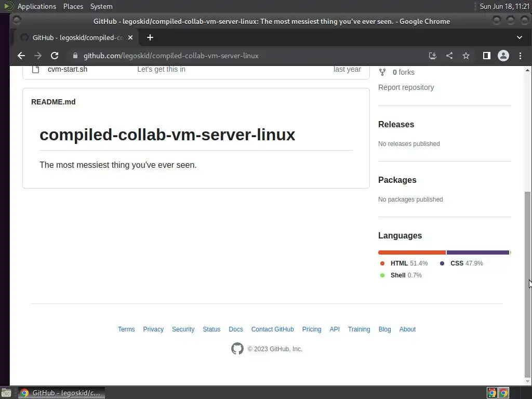This screenshot has width=532, height=399.
Task: Expand the tab search chevron
Action: point(520,37)
